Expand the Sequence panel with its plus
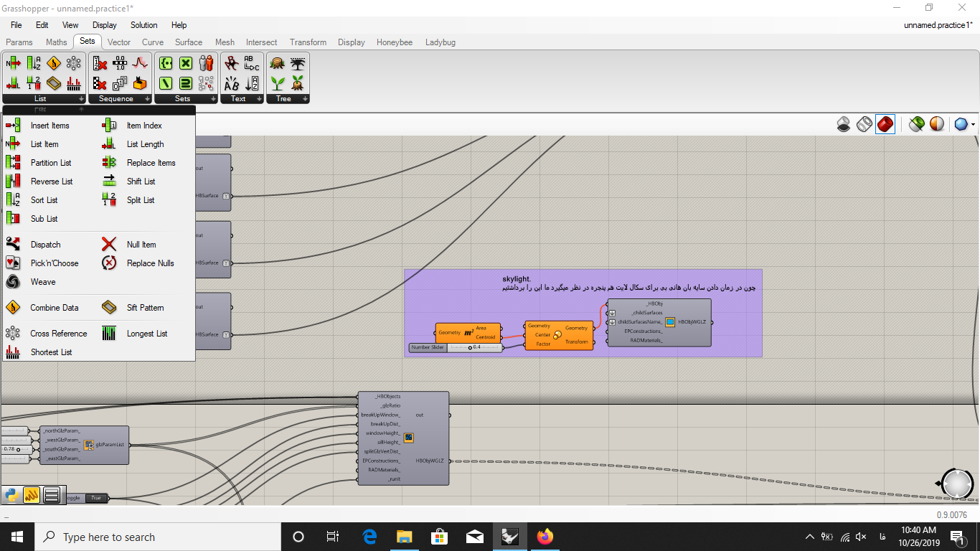The height and width of the screenshot is (551, 980). tap(147, 99)
